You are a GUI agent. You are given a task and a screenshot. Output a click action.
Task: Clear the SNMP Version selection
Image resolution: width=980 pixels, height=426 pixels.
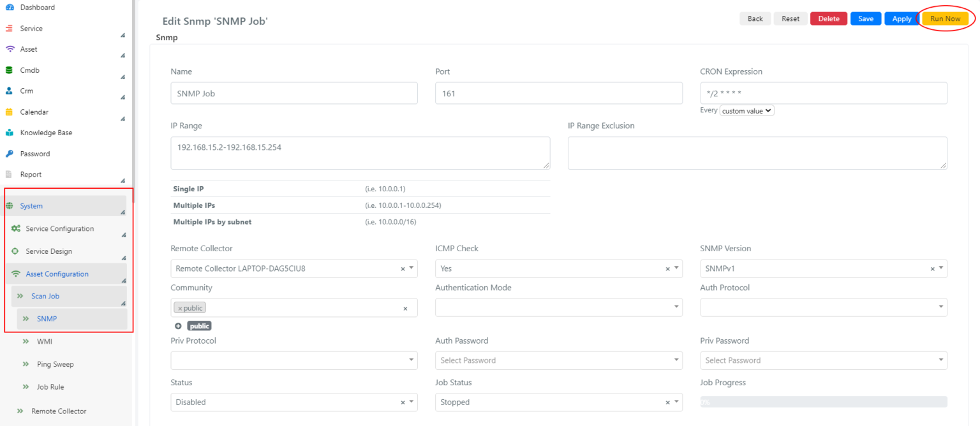coord(932,269)
